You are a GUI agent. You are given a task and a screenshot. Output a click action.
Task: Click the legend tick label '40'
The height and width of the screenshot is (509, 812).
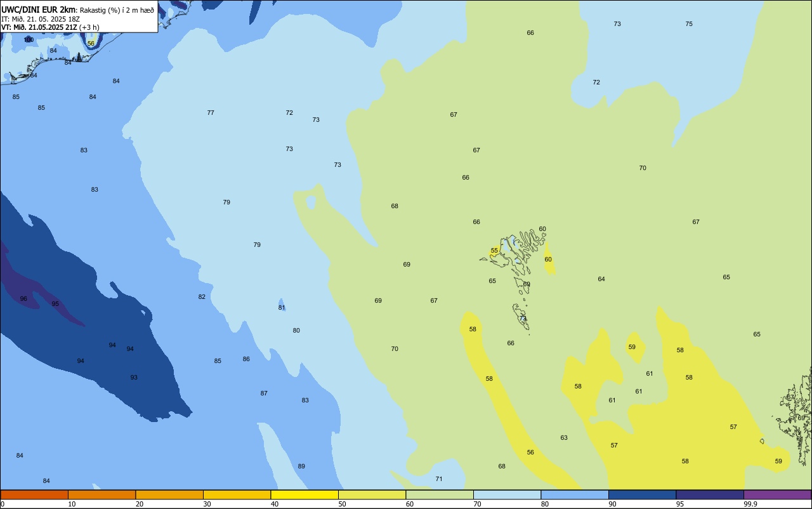275,504
